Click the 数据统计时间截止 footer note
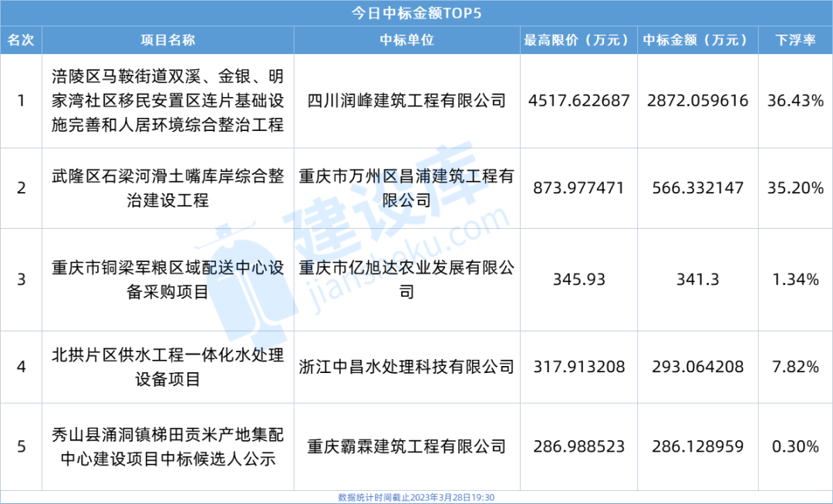The image size is (833, 504). coord(416,498)
